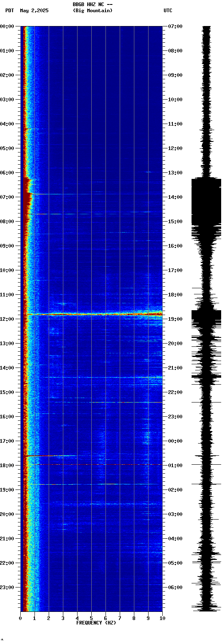Click "18:00" on the PDT time axis
The width and height of the screenshot is (224, 644).
pos(7,466)
